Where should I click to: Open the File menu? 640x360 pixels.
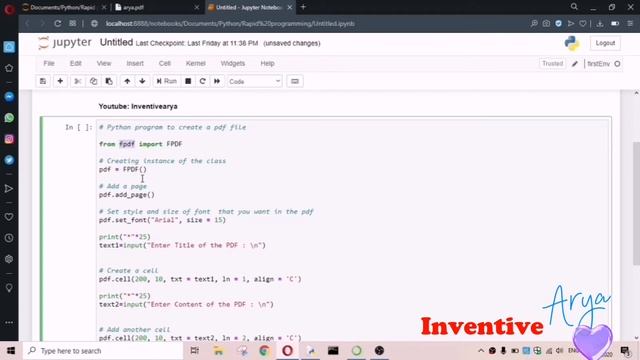(x=49, y=63)
